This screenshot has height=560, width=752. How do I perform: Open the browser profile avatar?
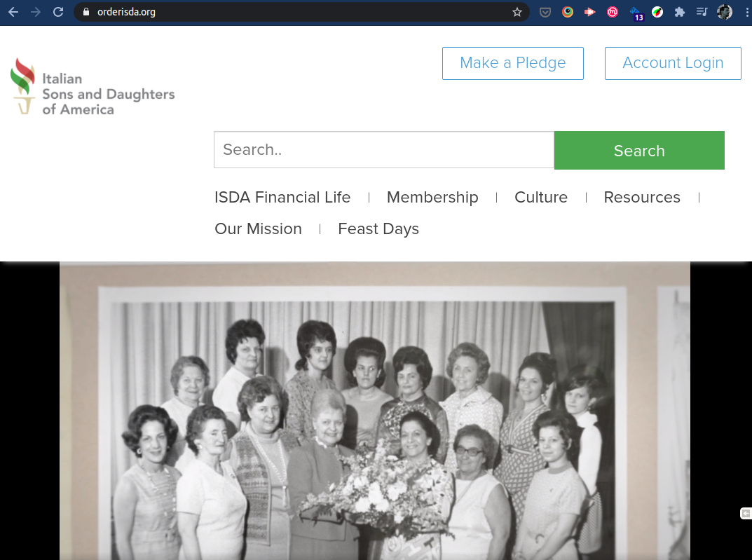724,12
